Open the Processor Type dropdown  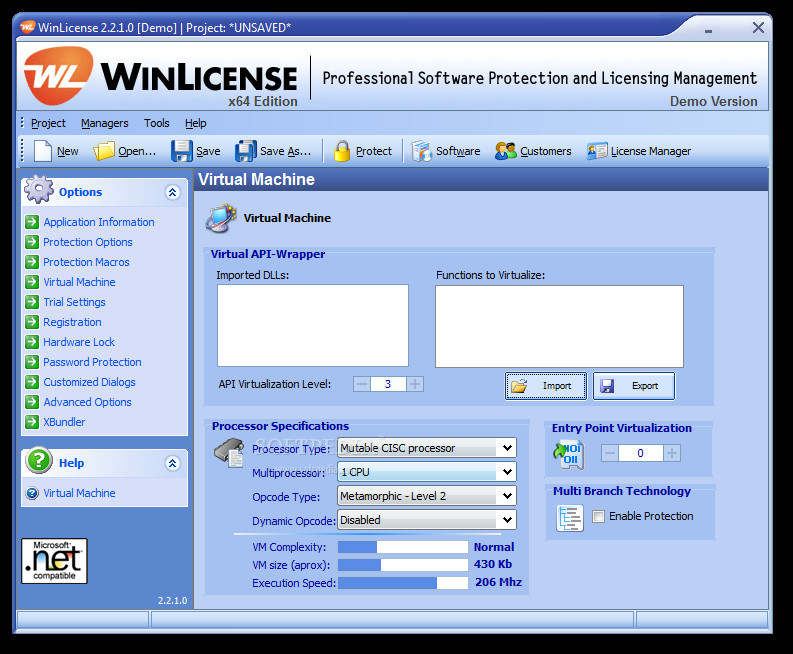[x=427, y=448]
